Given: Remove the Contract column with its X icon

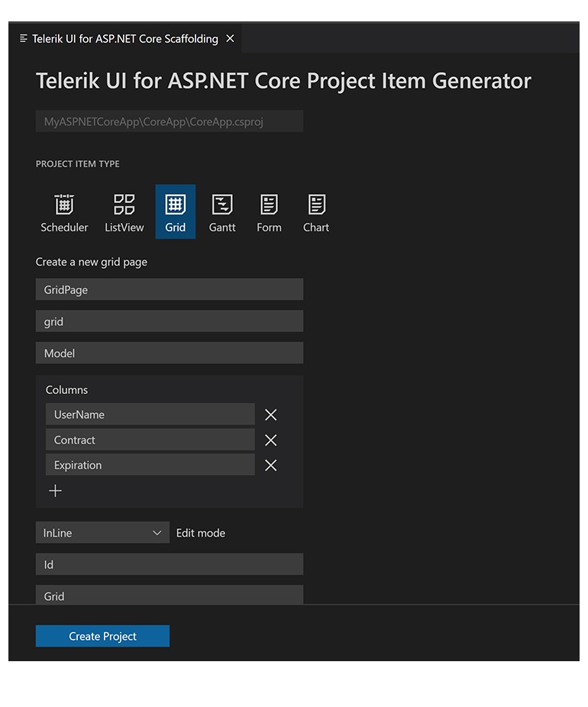Looking at the screenshot, I should pos(270,440).
